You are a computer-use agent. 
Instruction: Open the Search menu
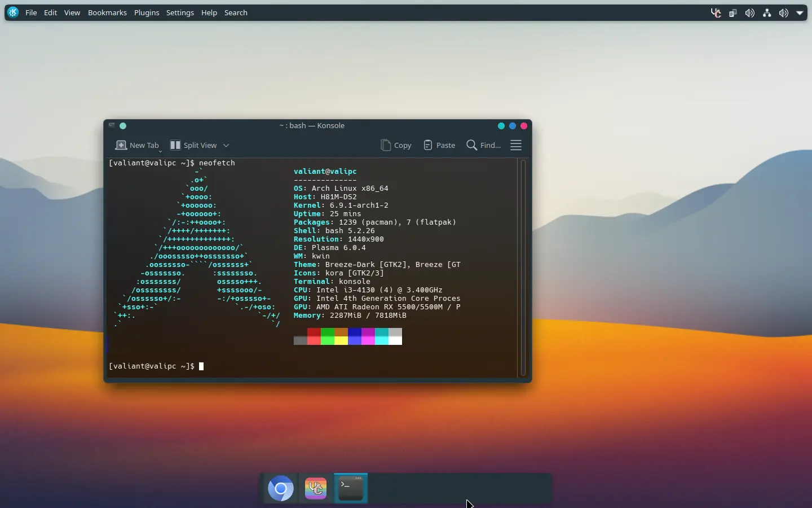(x=236, y=12)
